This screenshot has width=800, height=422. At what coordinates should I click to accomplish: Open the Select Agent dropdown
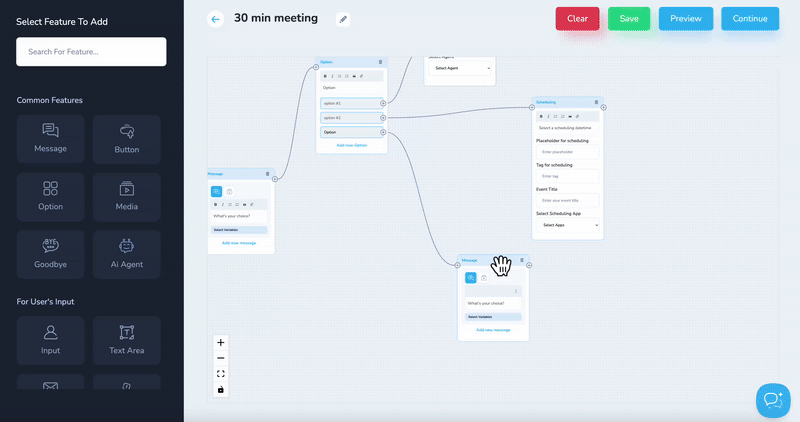pyautogui.click(x=460, y=68)
